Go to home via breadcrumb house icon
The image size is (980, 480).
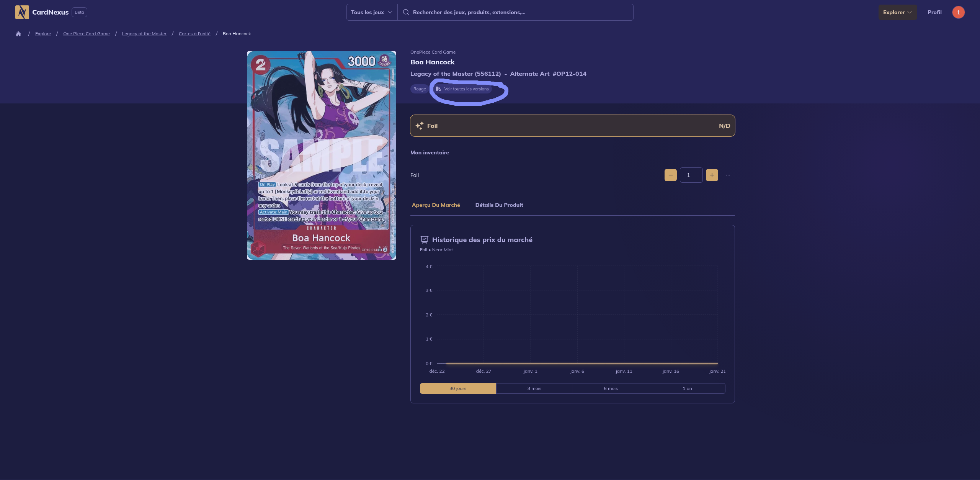(18, 34)
